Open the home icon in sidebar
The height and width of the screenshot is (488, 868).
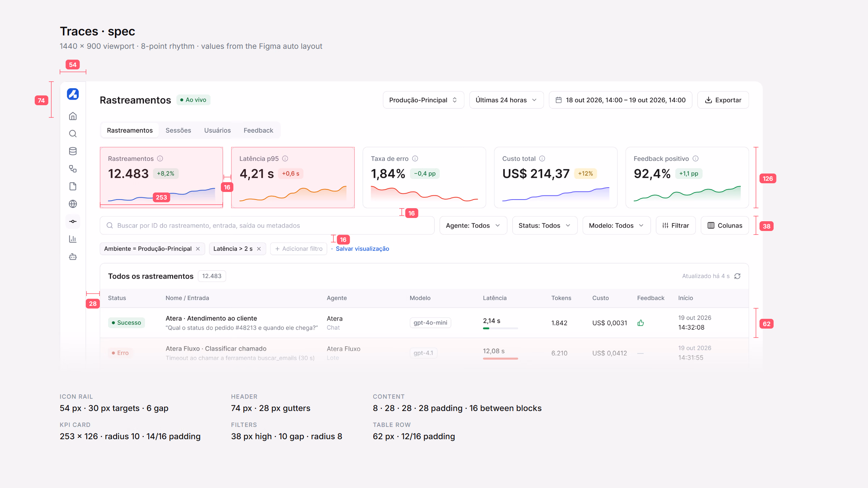click(73, 116)
